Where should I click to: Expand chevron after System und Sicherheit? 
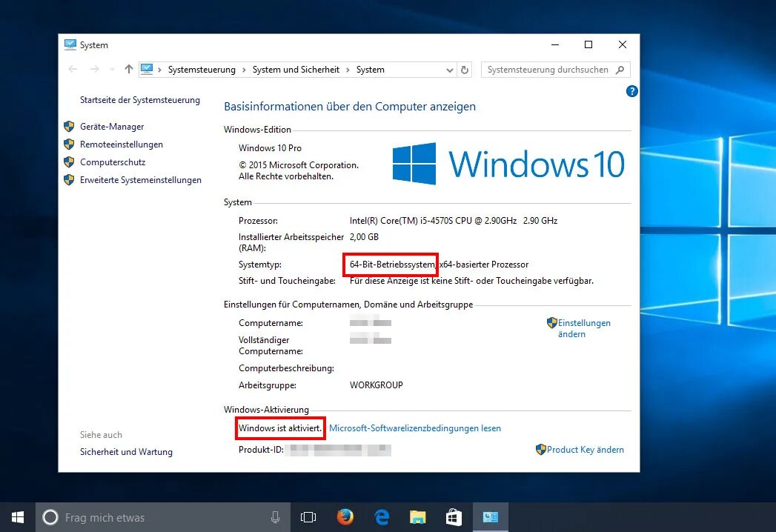[348, 70]
